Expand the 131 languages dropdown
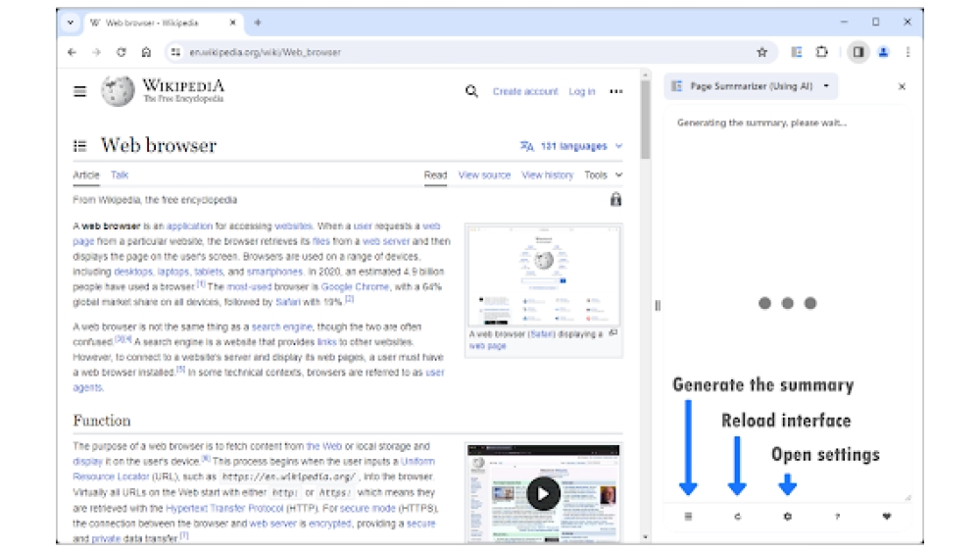This screenshot has height=552, width=980. 571,146
